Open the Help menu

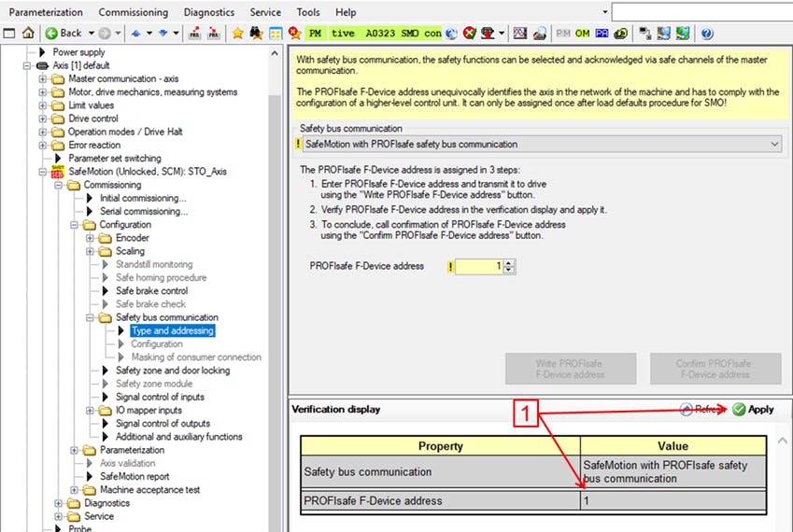pyautogui.click(x=346, y=12)
